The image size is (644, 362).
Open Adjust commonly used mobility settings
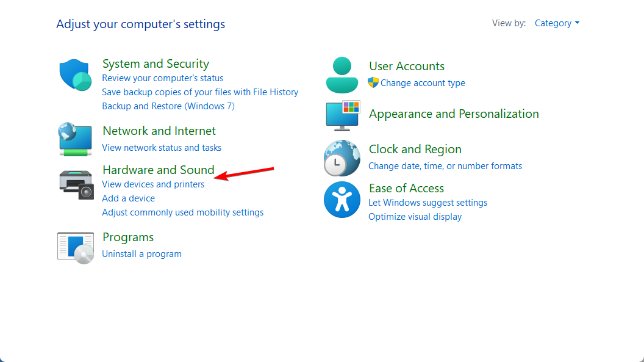click(183, 212)
